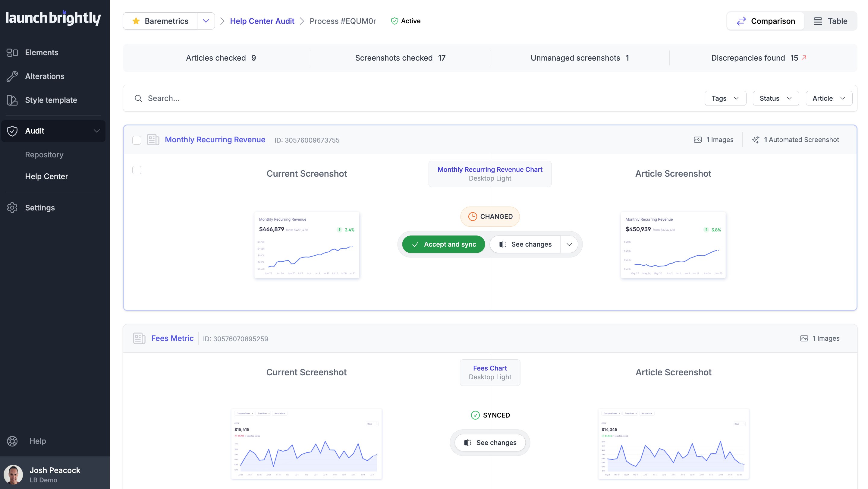The image size is (868, 489).
Task: Click the Audit shield icon
Action: (12, 131)
